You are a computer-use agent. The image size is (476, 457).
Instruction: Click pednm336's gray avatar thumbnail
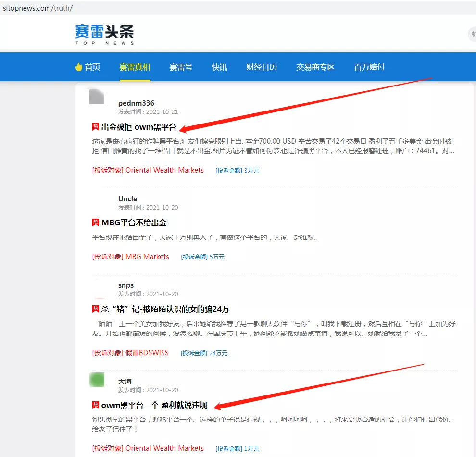click(x=97, y=97)
